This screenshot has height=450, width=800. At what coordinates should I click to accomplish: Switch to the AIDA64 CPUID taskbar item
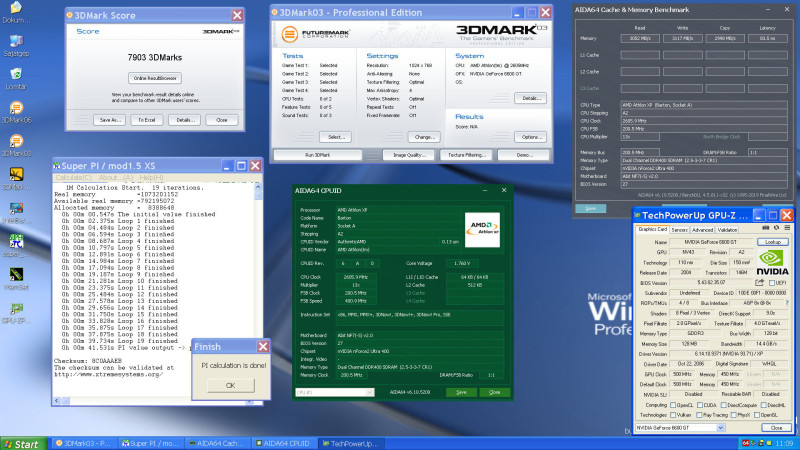[x=284, y=443]
